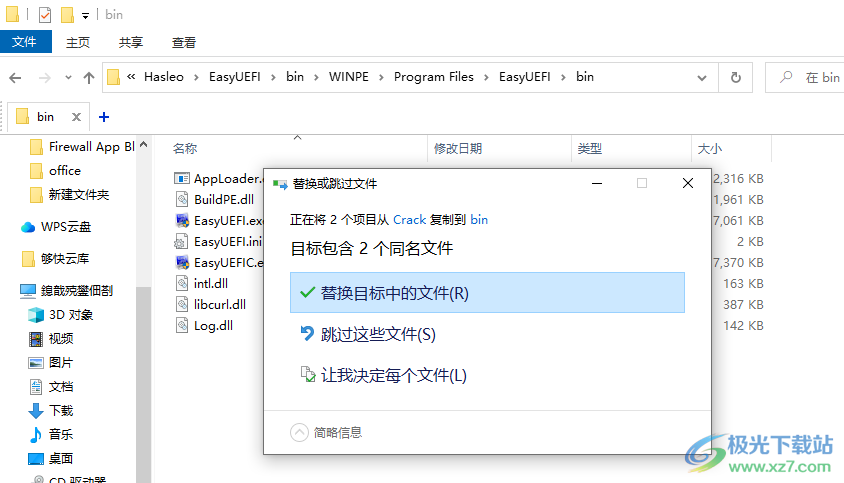Open the 共享 ribbon tab

tap(131, 43)
